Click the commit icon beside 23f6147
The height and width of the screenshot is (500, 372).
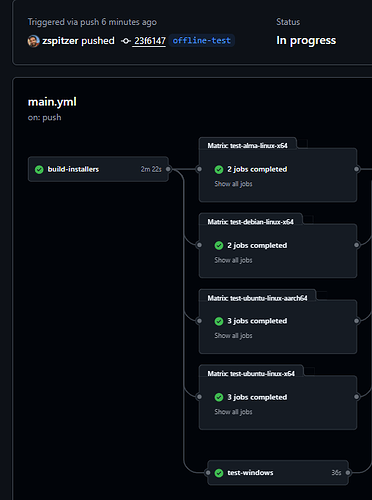(126, 41)
